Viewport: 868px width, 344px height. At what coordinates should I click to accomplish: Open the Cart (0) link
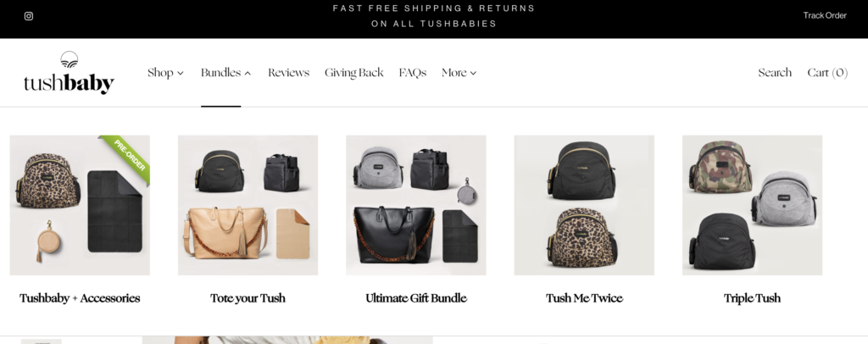click(x=827, y=73)
